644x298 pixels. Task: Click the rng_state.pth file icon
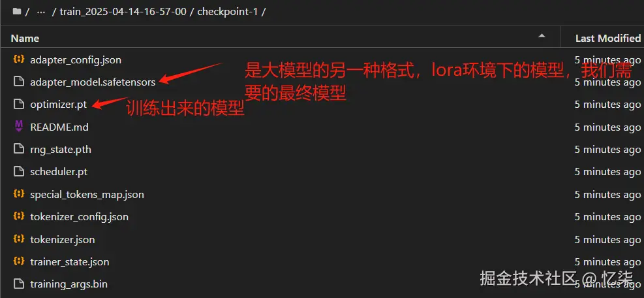pos(18,149)
